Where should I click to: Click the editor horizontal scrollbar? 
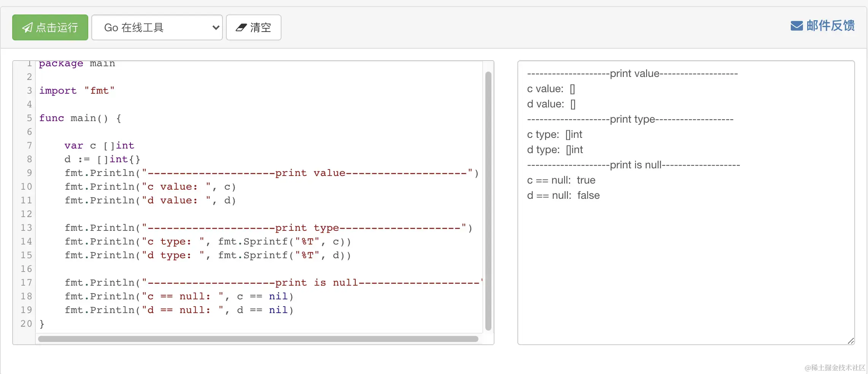tap(258, 339)
